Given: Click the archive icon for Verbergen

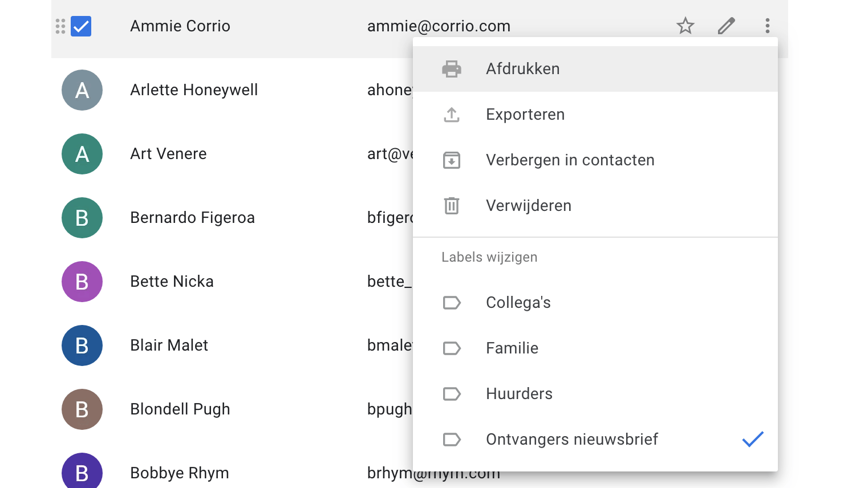Looking at the screenshot, I should [451, 160].
